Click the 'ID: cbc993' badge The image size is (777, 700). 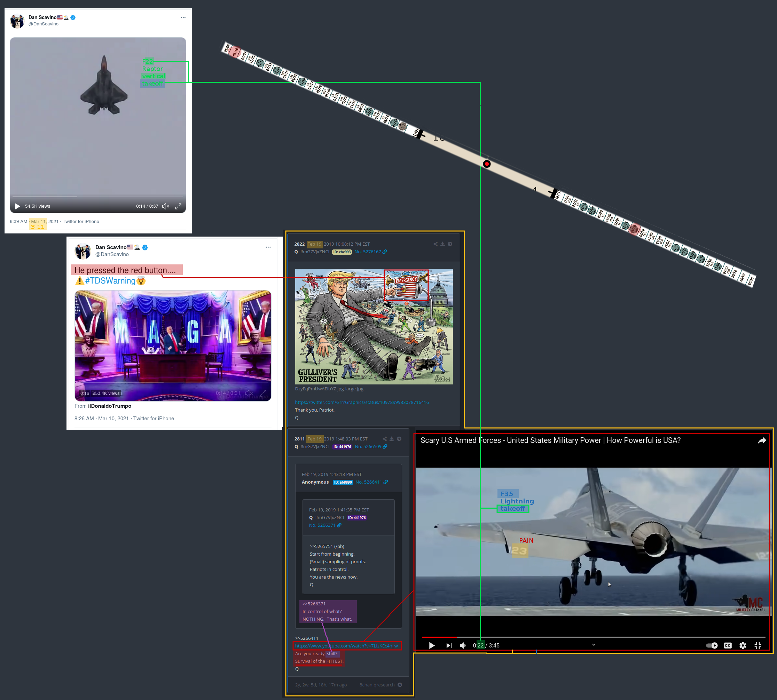(x=342, y=252)
